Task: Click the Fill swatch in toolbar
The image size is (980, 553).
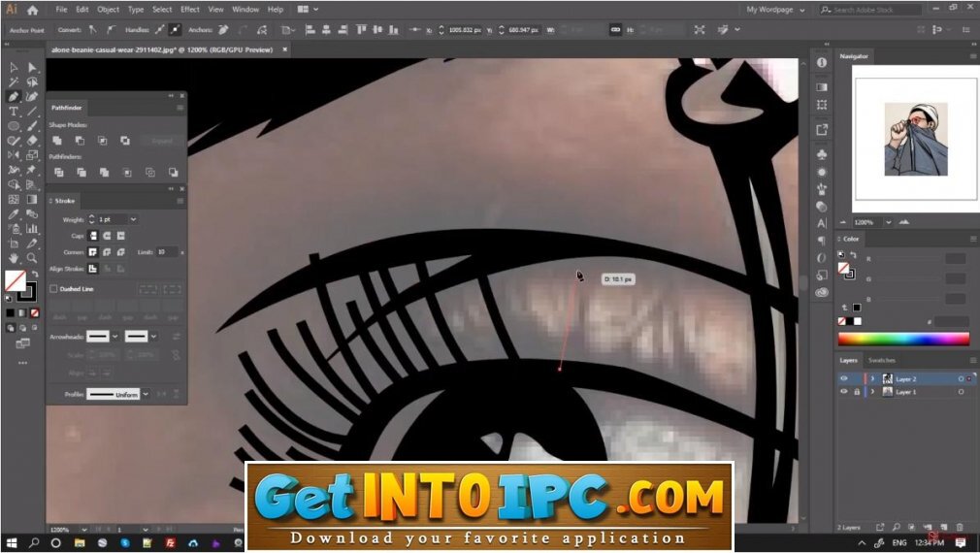Action: pyautogui.click(x=16, y=280)
